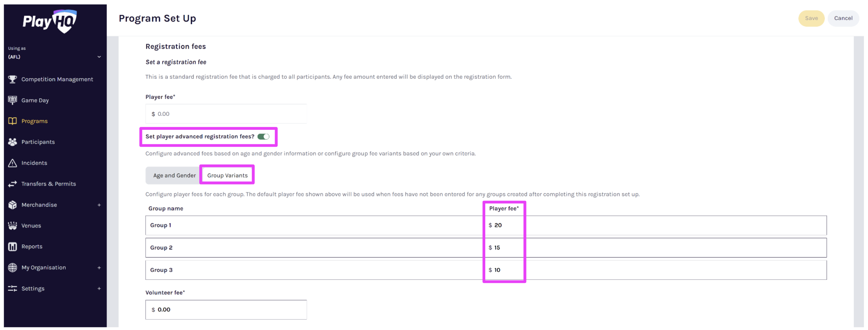
Task: Open the Reports chart icon
Action: (x=12, y=247)
